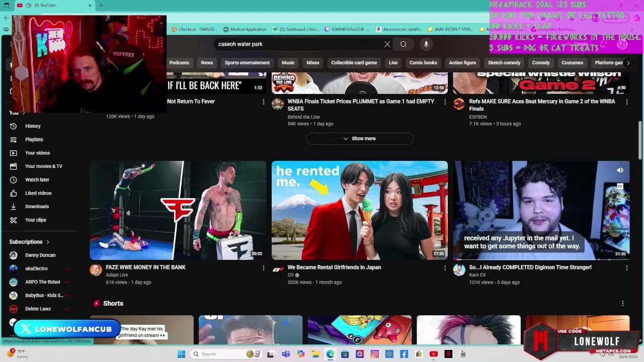
Task: Open Karn EX channel avatar
Action: (459, 270)
